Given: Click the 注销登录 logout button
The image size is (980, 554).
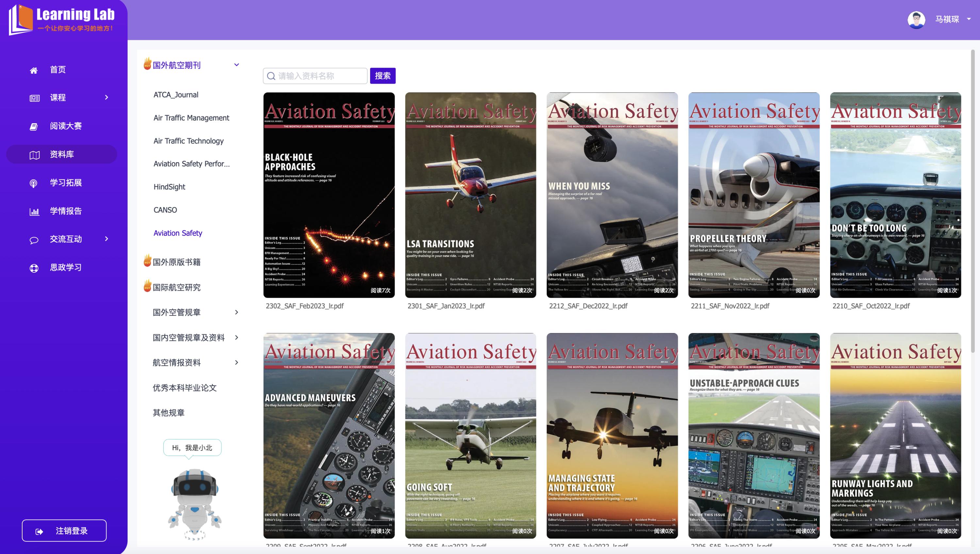Looking at the screenshot, I should click(64, 530).
